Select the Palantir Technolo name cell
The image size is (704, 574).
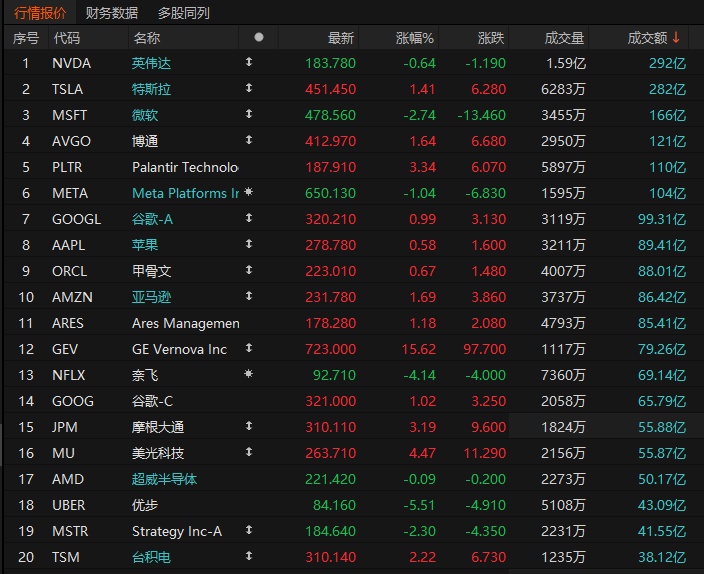pyautogui.click(x=185, y=168)
